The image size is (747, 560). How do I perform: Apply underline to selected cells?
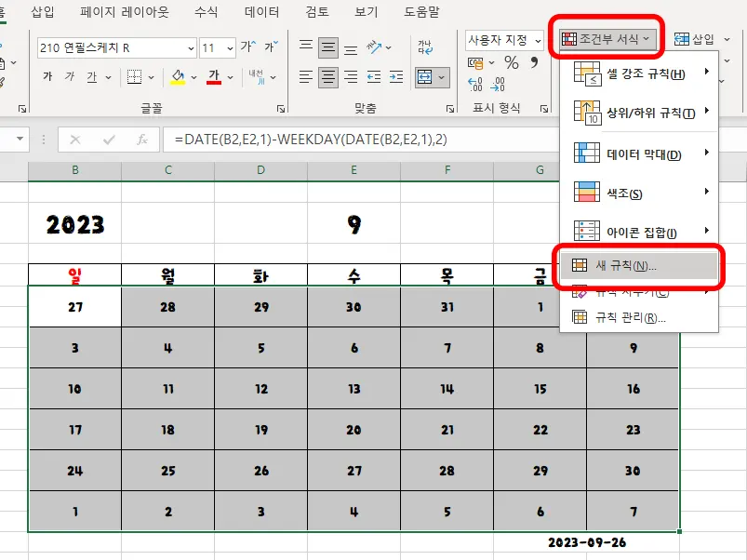point(92,74)
